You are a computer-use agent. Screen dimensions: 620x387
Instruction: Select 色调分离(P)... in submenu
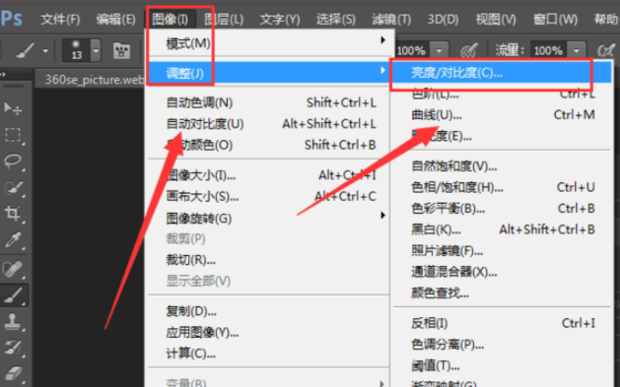click(502, 345)
